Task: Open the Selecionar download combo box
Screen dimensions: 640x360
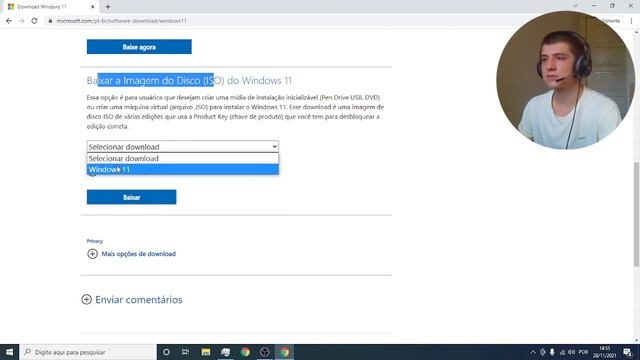Action: coord(182,147)
